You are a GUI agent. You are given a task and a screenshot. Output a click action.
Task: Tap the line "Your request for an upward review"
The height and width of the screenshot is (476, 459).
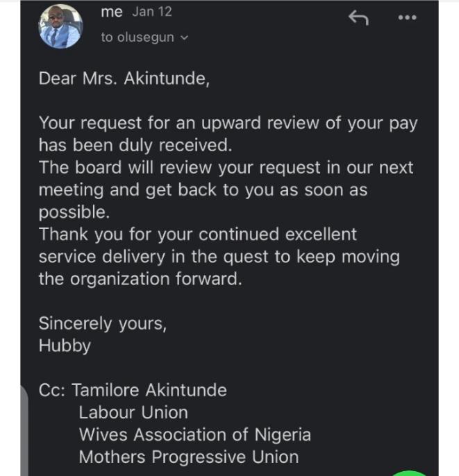[x=227, y=123]
